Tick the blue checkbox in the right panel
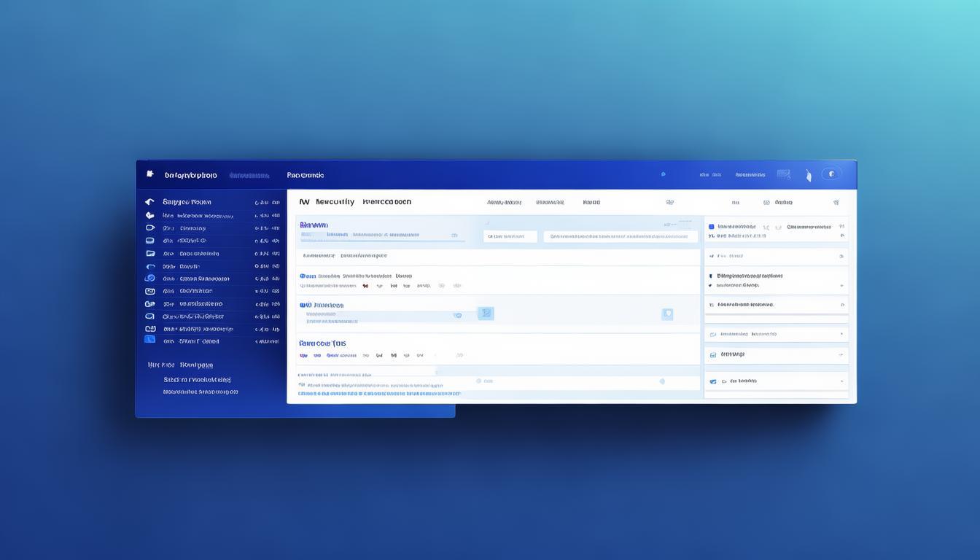 tap(712, 227)
